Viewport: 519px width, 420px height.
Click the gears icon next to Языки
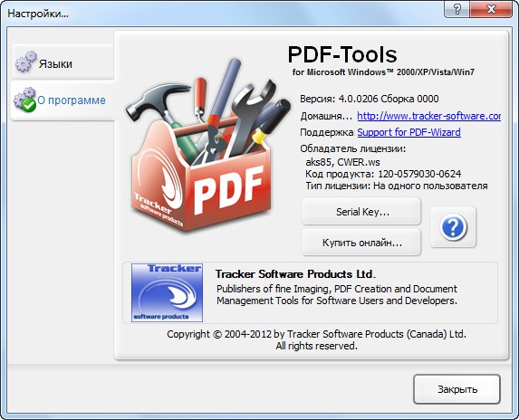(x=26, y=62)
